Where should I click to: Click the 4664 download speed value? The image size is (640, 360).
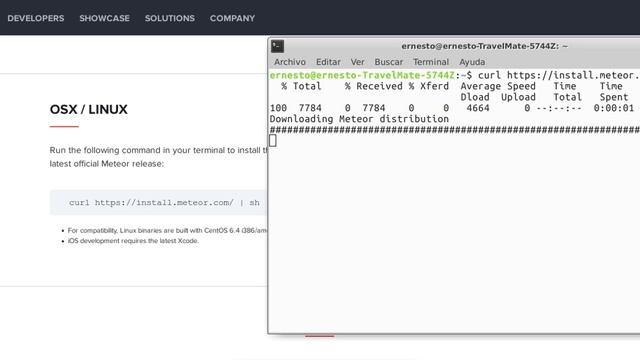coord(478,108)
